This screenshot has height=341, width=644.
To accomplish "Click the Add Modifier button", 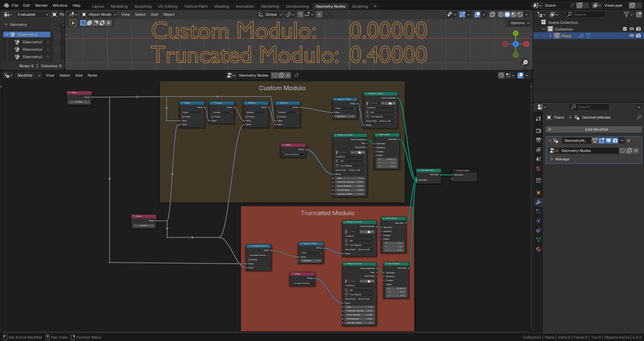I will pyautogui.click(x=594, y=129).
